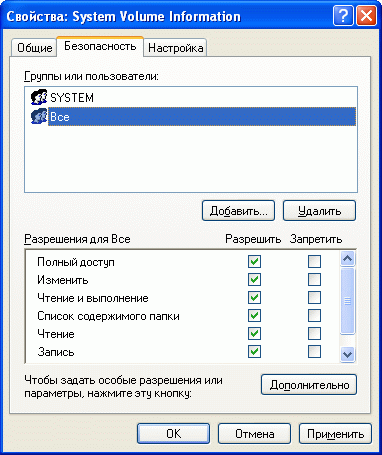Click the Применить button
The width and height of the screenshot is (382, 455).
(335, 434)
